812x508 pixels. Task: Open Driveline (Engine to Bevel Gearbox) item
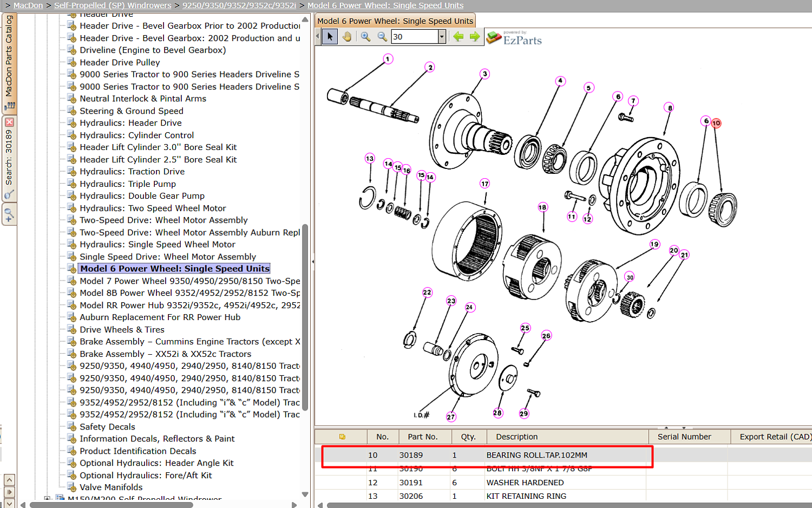pyautogui.click(x=153, y=50)
